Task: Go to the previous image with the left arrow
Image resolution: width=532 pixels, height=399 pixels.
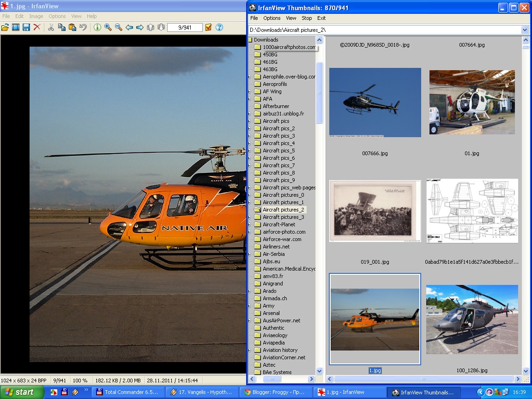Action: pos(129,28)
